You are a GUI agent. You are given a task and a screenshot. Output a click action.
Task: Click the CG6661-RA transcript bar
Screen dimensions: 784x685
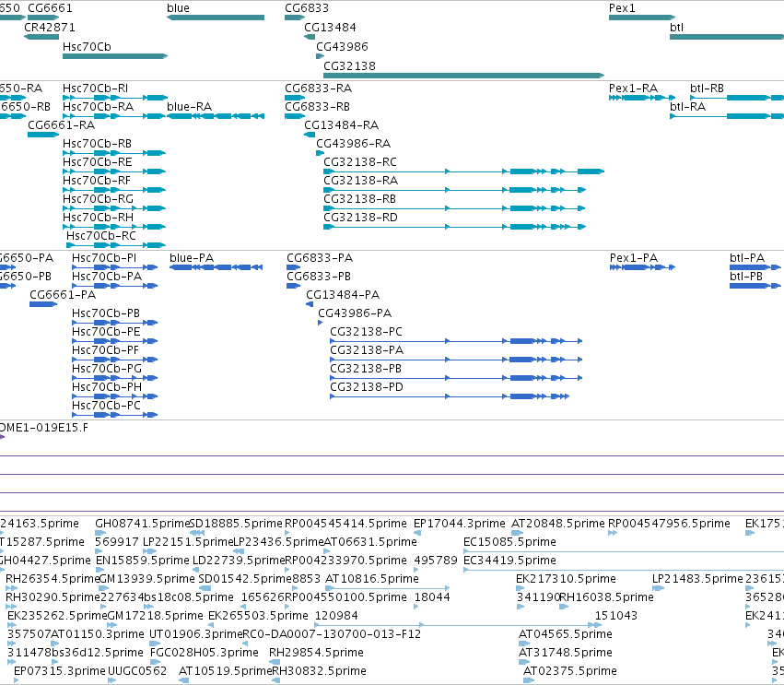[x=43, y=135]
